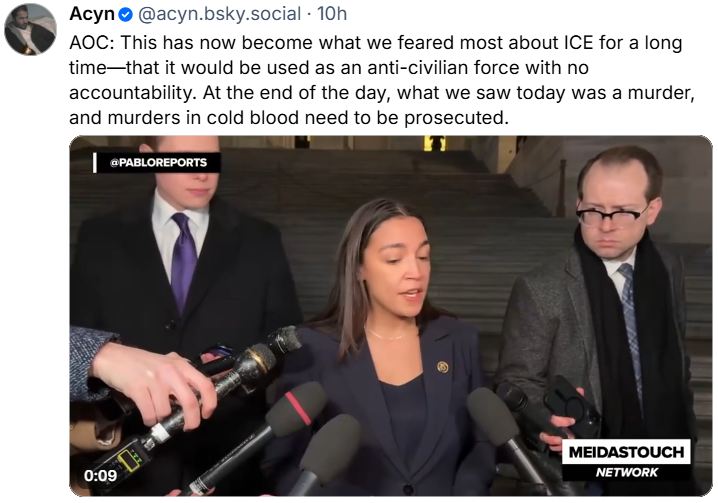Click the MeidasTouch Network logo

[627, 460]
